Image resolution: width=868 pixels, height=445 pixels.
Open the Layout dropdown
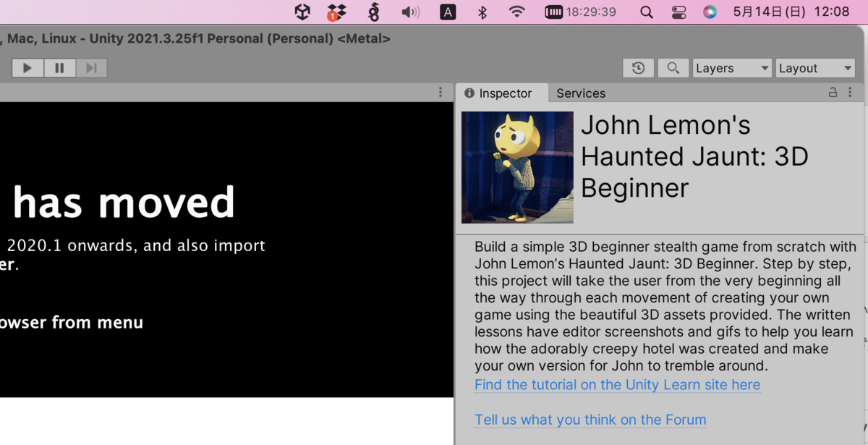click(815, 68)
